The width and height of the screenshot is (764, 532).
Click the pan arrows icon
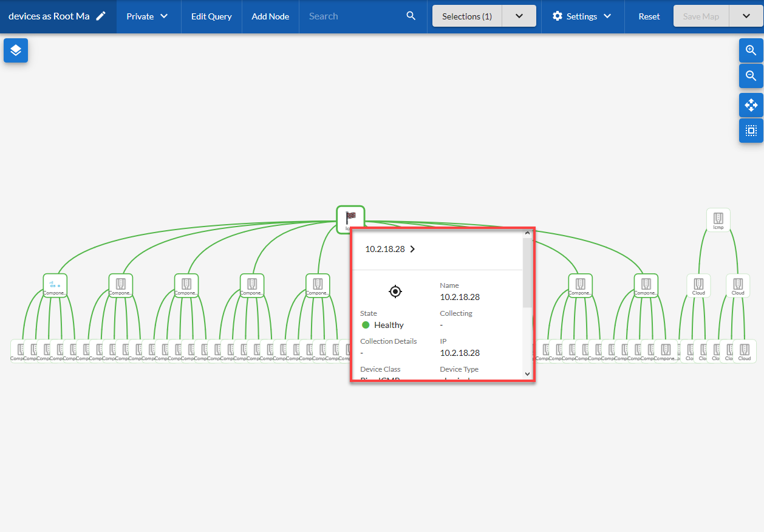(x=751, y=105)
